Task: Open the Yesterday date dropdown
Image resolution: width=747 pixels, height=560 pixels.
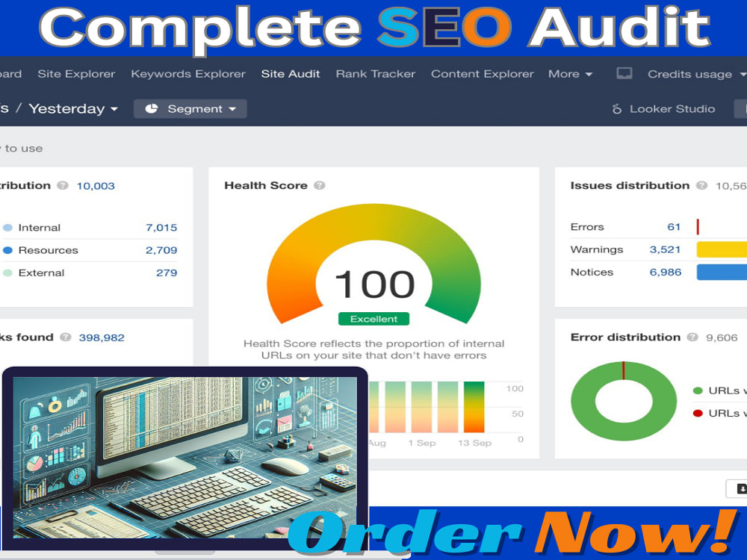Action: [x=73, y=108]
